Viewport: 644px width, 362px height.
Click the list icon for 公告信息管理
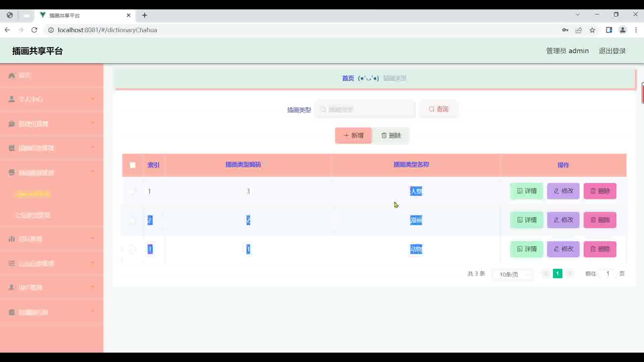(12, 263)
